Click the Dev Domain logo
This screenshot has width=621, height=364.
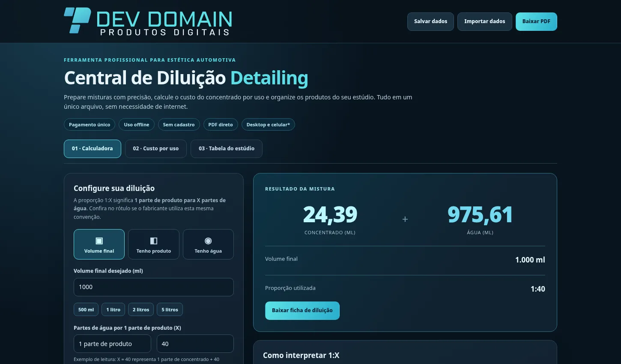pyautogui.click(x=148, y=21)
